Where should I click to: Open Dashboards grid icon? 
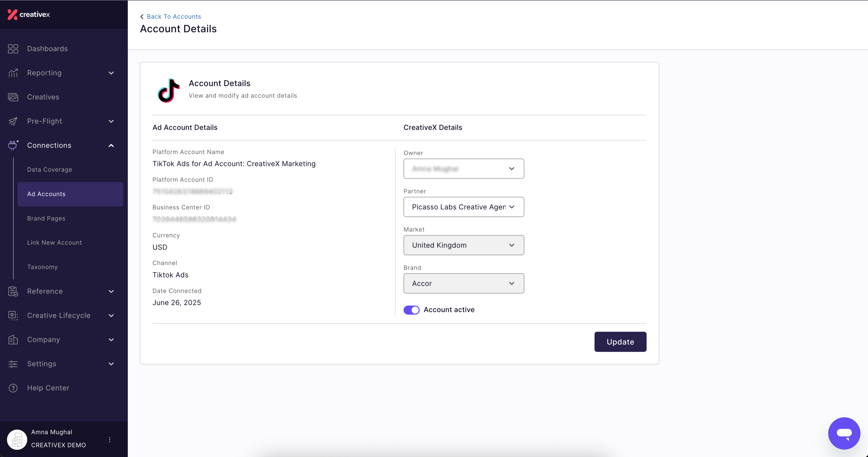tap(13, 49)
